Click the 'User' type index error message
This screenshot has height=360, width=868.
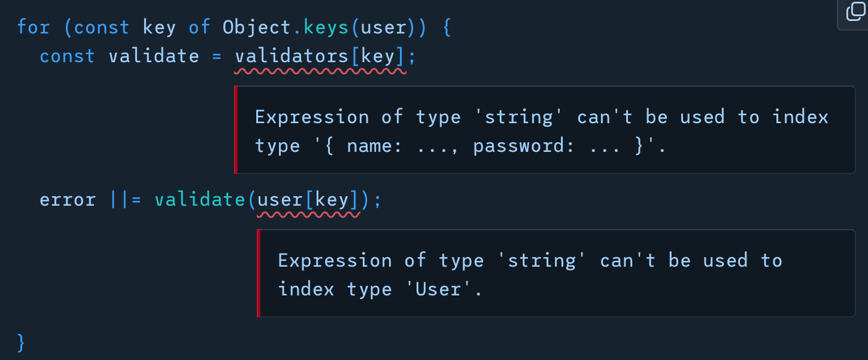tap(557, 274)
